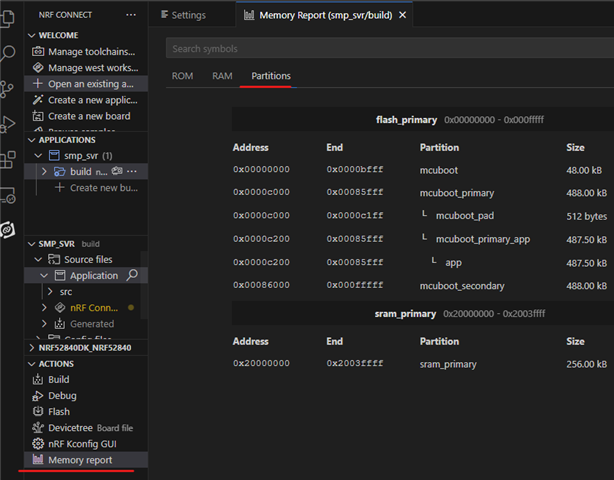Open build row more actions ellipsis
614x480 pixels.
click(132, 171)
